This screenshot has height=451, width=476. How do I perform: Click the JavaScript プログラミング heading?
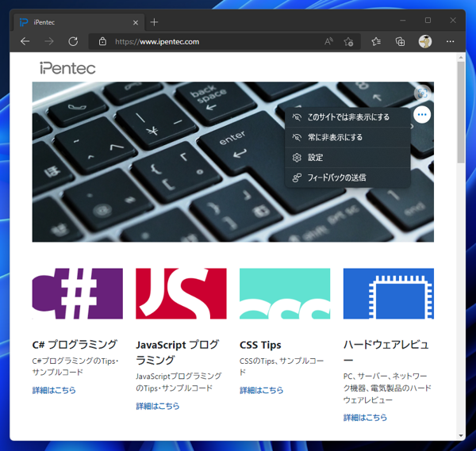pyautogui.click(x=177, y=352)
